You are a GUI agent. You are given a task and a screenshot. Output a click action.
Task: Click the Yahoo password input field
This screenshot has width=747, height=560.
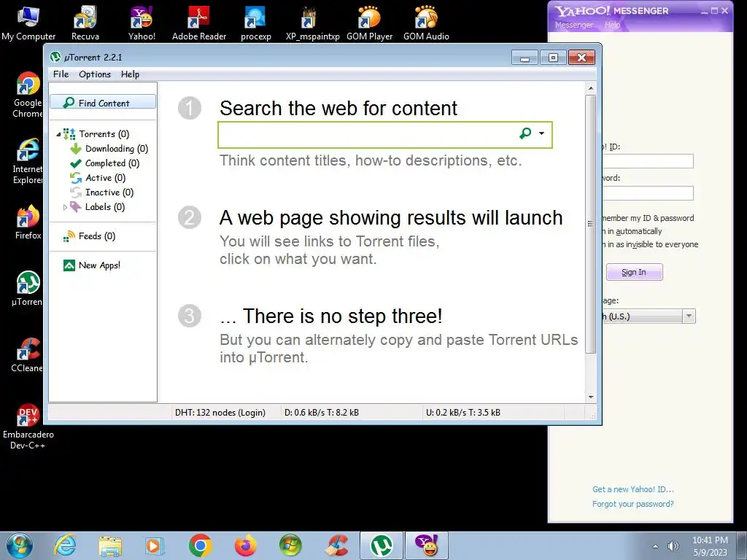click(x=647, y=192)
